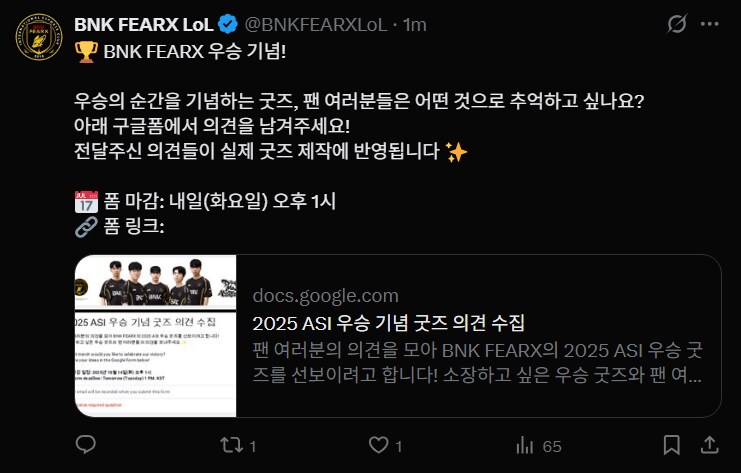Image resolution: width=741 pixels, height=473 pixels.
Task: Open the 1m post timestamp
Action: (414, 25)
